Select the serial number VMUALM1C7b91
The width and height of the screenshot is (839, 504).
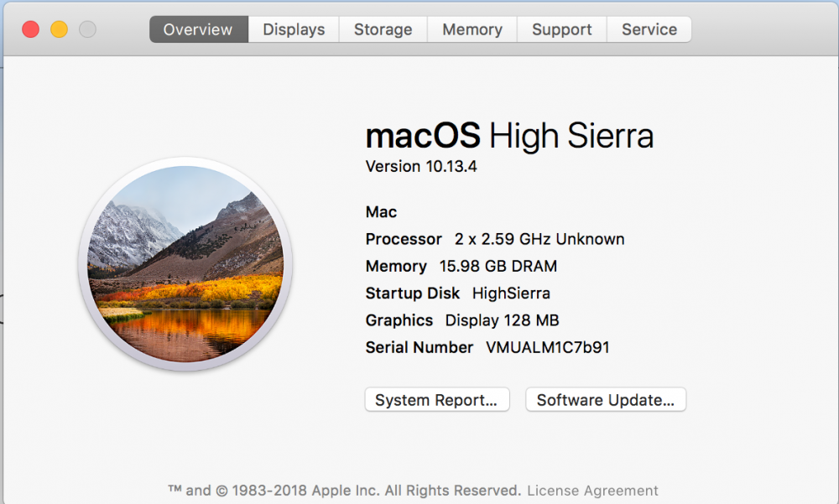click(x=547, y=347)
